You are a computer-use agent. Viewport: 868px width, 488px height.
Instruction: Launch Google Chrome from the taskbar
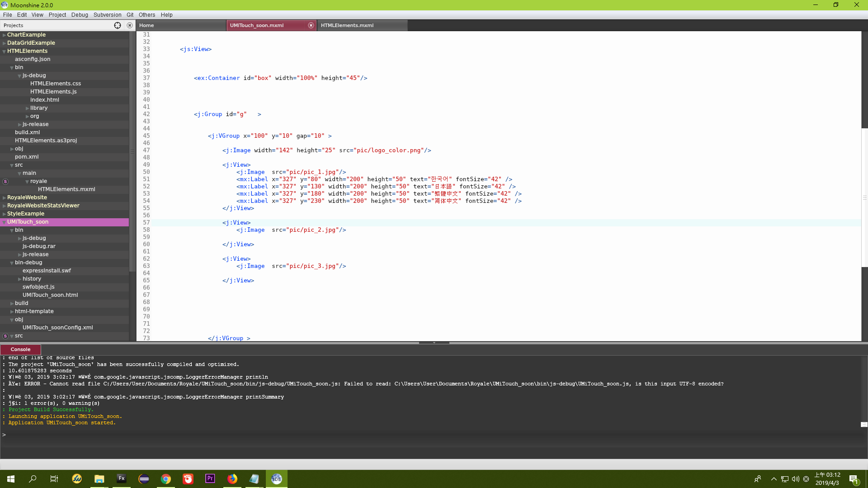[165, 479]
